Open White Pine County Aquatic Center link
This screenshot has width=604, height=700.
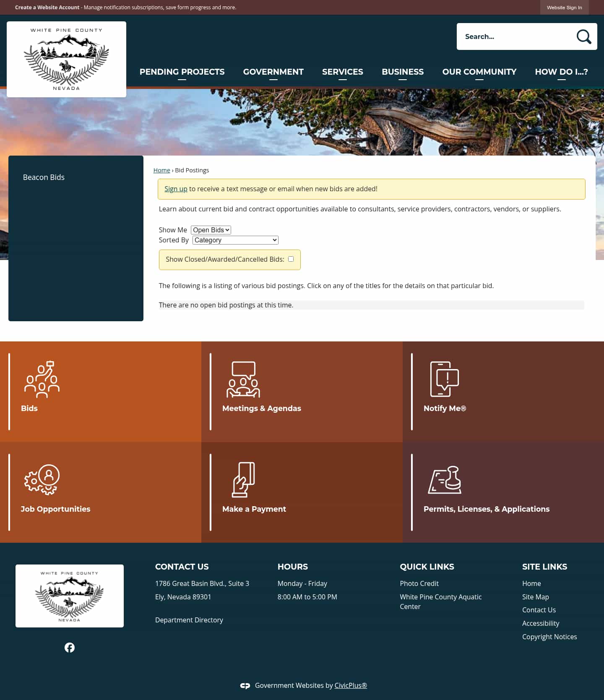[x=441, y=602]
